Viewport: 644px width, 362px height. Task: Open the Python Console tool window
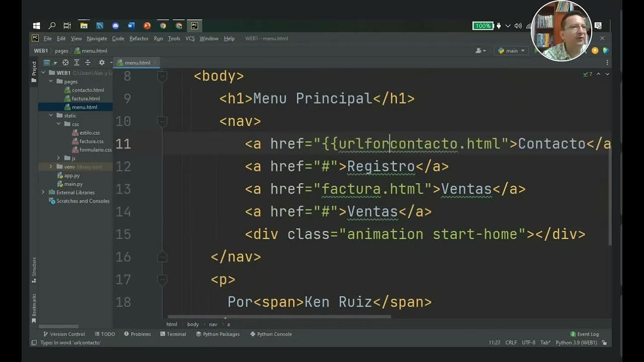[x=271, y=334]
